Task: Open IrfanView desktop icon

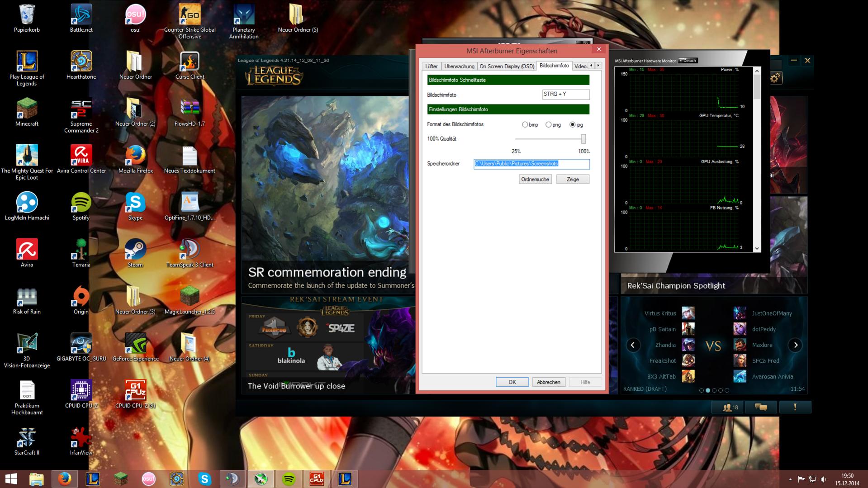Action: [x=81, y=442]
